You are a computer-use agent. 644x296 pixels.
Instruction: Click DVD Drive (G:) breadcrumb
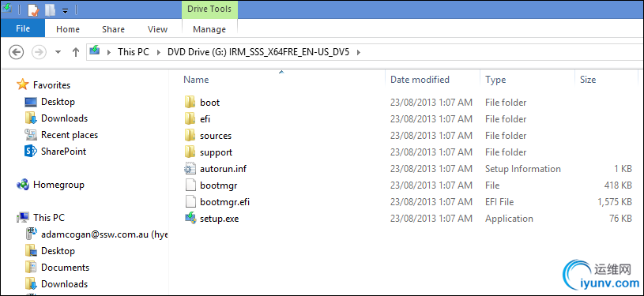click(258, 52)
